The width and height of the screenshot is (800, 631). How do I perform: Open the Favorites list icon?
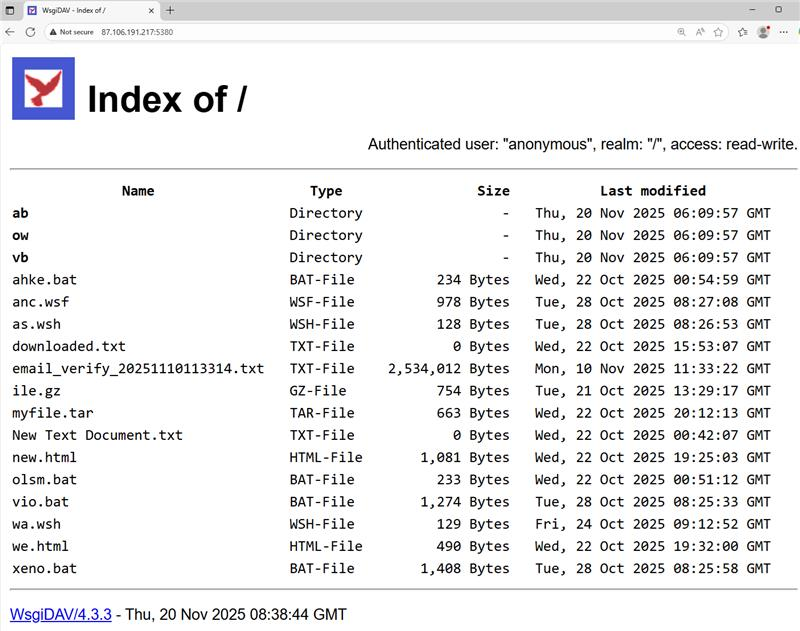(x=743, y=32)
